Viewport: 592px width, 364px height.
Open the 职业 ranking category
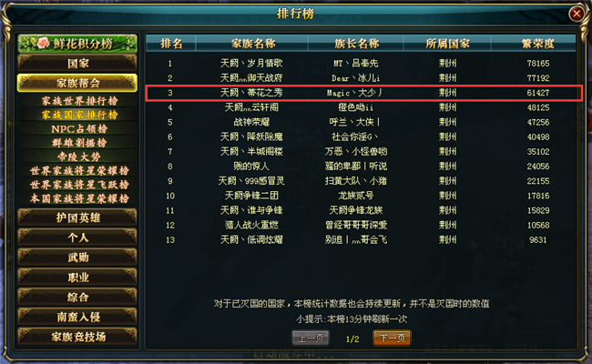tap(77, 278)
